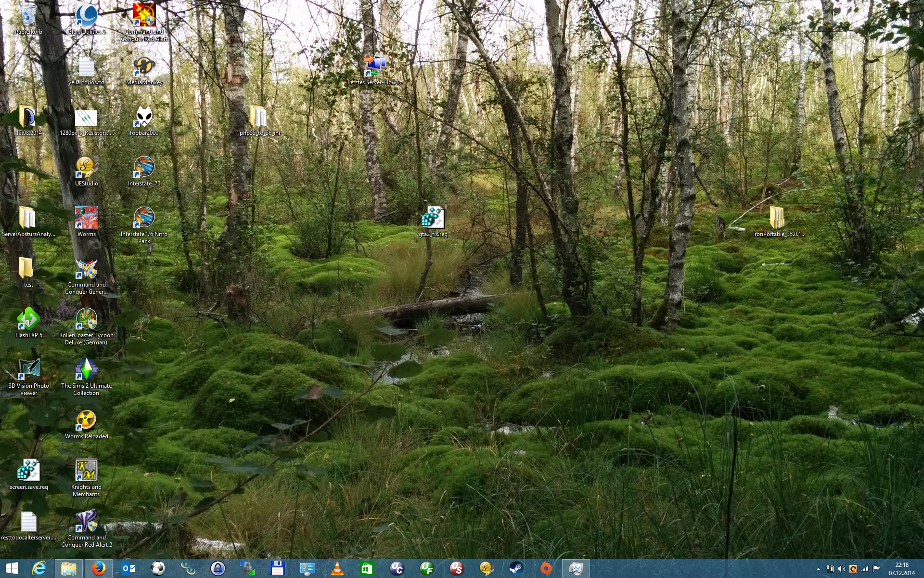Open Action Center flag in tray

(876, 569)
